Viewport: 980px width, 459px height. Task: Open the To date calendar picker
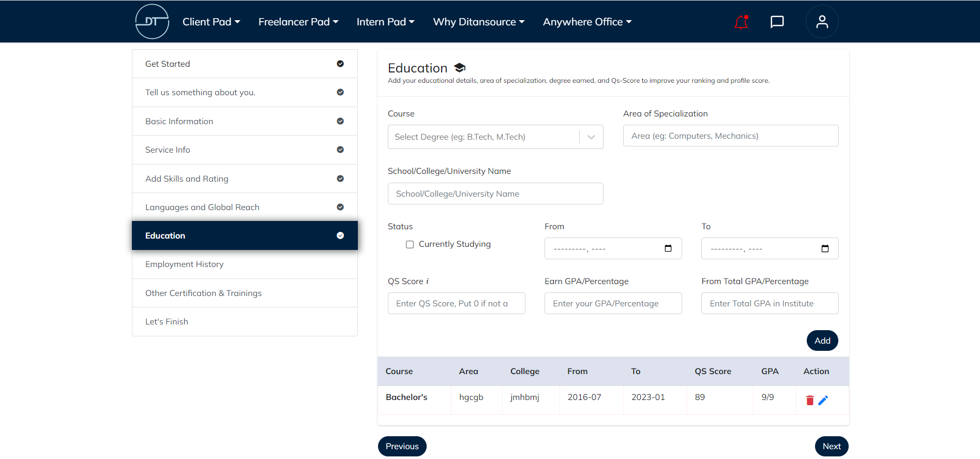pyautogui.click(x=825, y=248)
